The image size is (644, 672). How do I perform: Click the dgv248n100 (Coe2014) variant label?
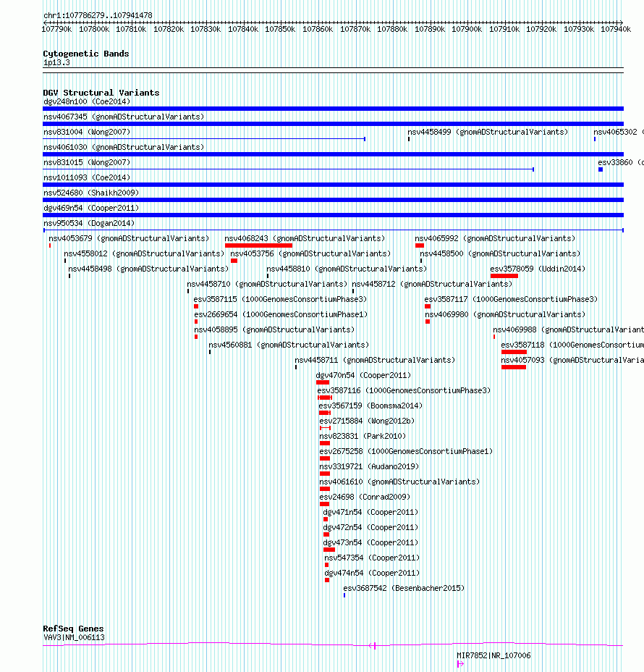[x=87, y=101]
